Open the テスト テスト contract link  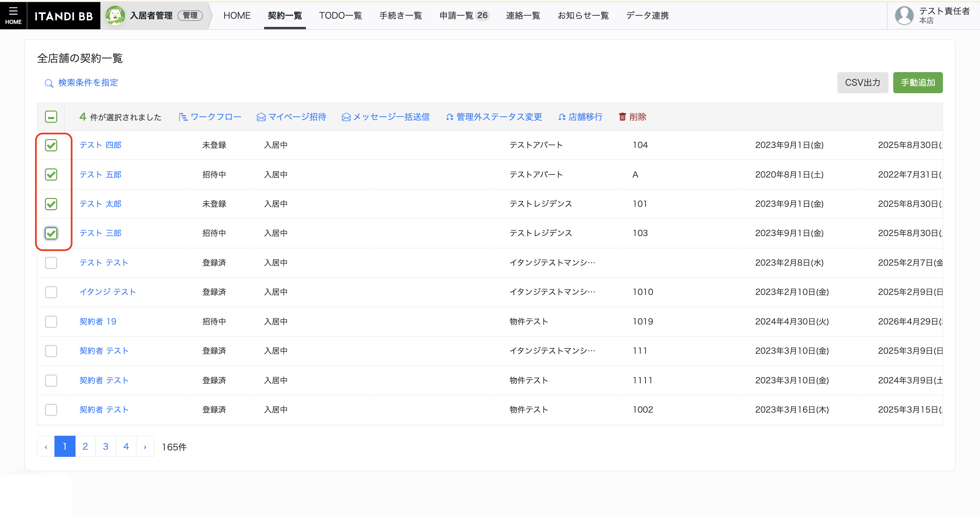[x=103, y=263]
